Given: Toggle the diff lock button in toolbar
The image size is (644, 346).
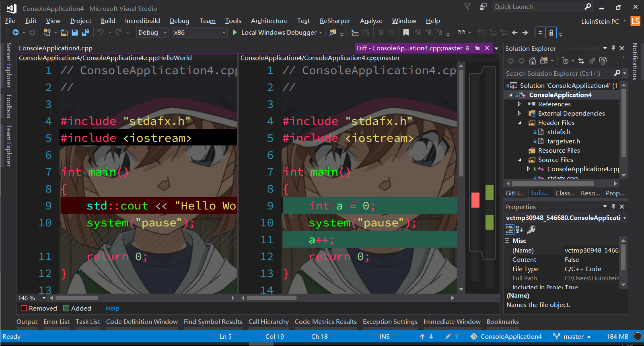Looking at the screenshot, I should point(551,33).
